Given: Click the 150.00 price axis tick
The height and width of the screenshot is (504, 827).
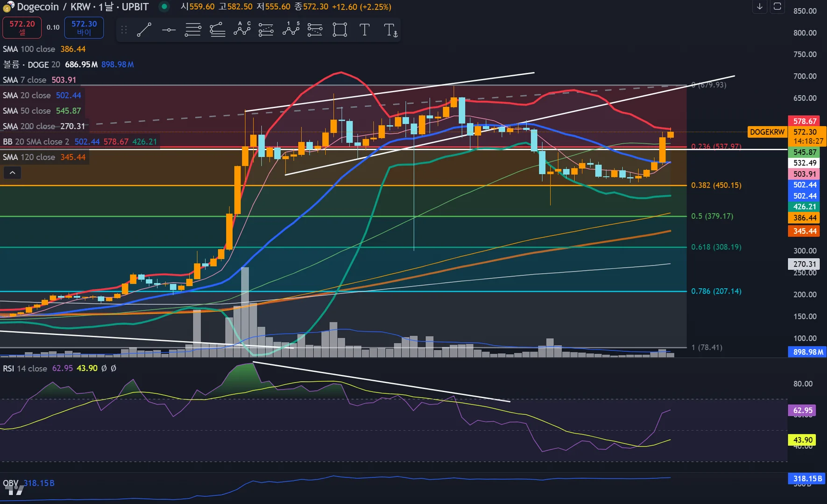Looking at the screenshot, I should [805, 316].
